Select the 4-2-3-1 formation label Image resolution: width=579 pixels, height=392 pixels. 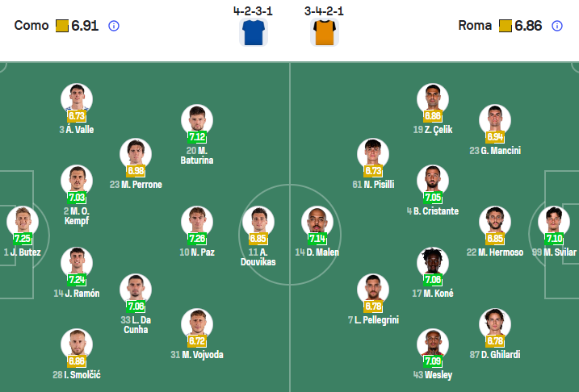tap(253, 11)
